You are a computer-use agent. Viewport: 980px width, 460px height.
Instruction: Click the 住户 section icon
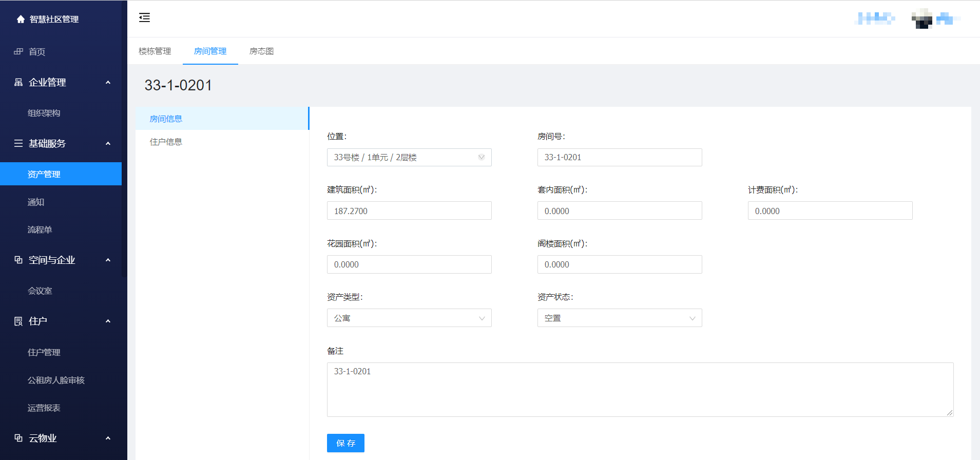18,321
